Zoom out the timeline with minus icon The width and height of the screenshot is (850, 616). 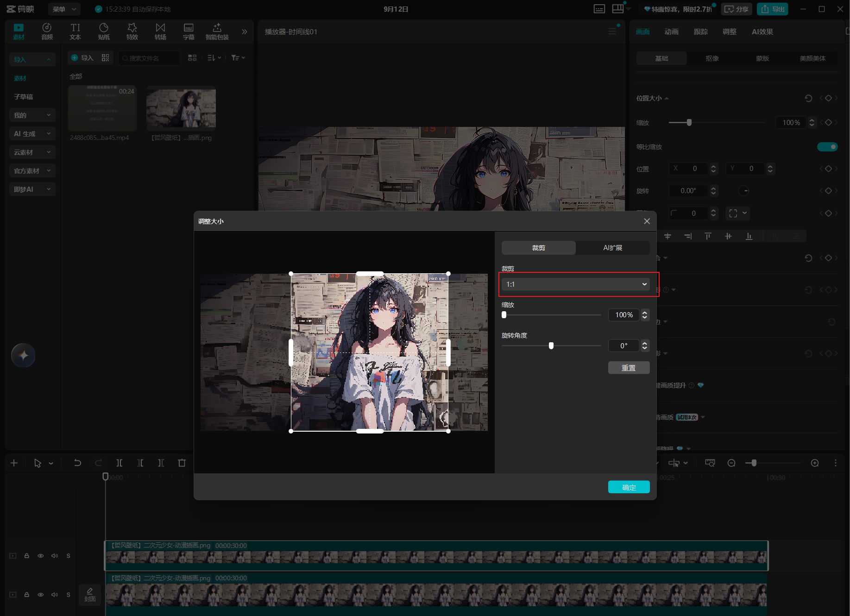tap(731, 463)
